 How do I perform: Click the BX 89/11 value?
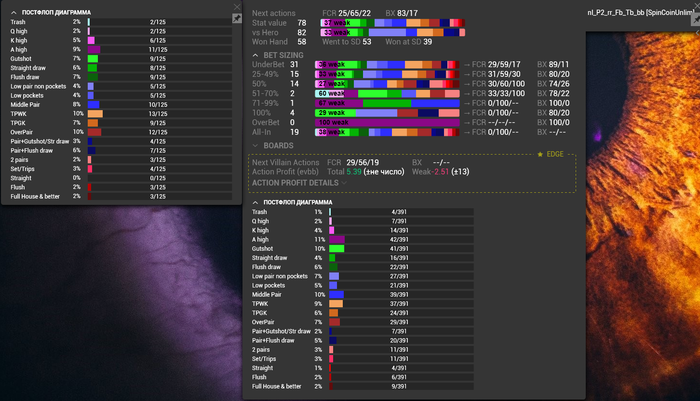point(553,65)
